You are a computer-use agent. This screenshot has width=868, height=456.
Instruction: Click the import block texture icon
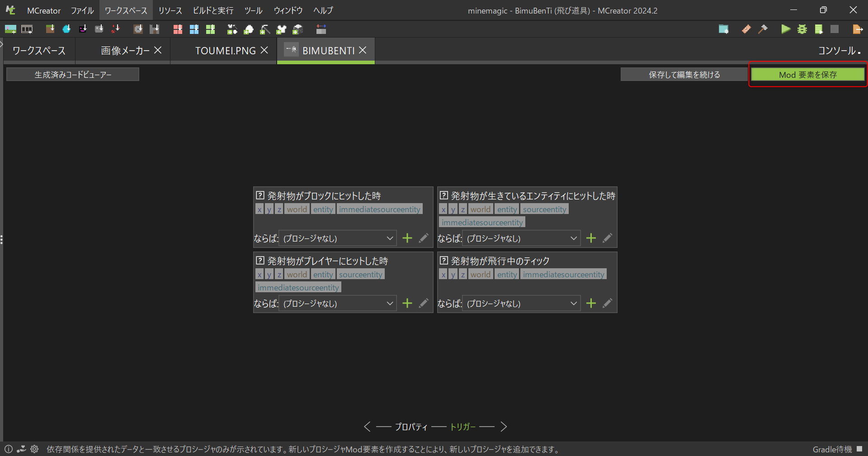tap(50, 29)
